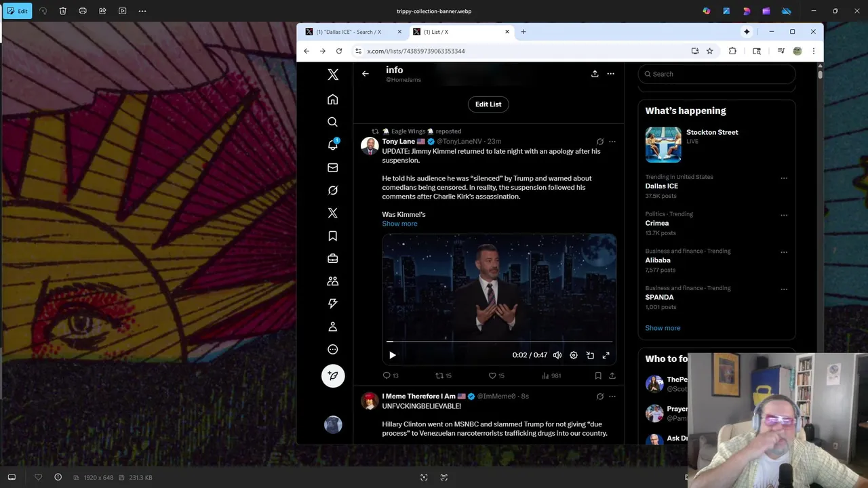Open Grok action on Tony Lane's post
This screenshot has height=488, width=868.
click(x=599, y=142)
